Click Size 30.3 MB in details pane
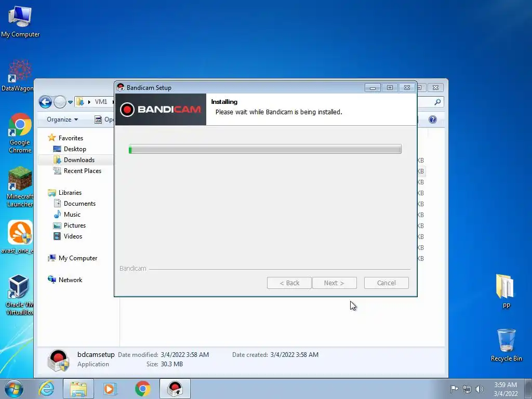The width and height of the screenshot is (532, 399). click(x=165, y=364)
